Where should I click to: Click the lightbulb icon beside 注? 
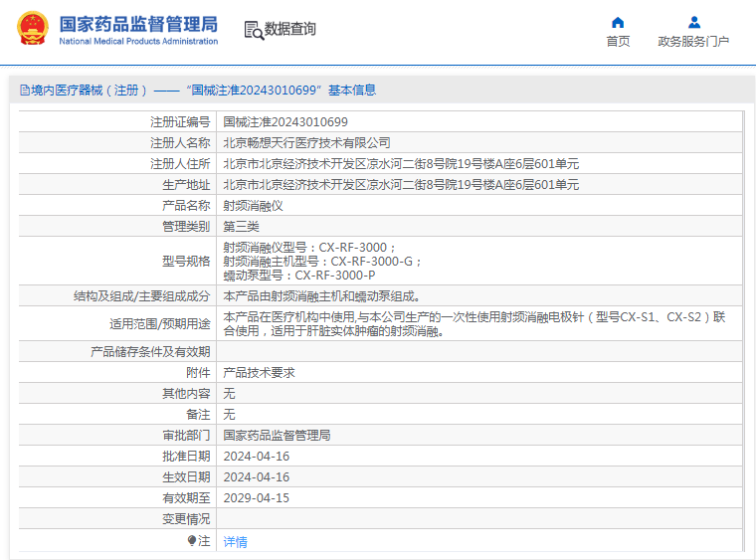(192, 541)
